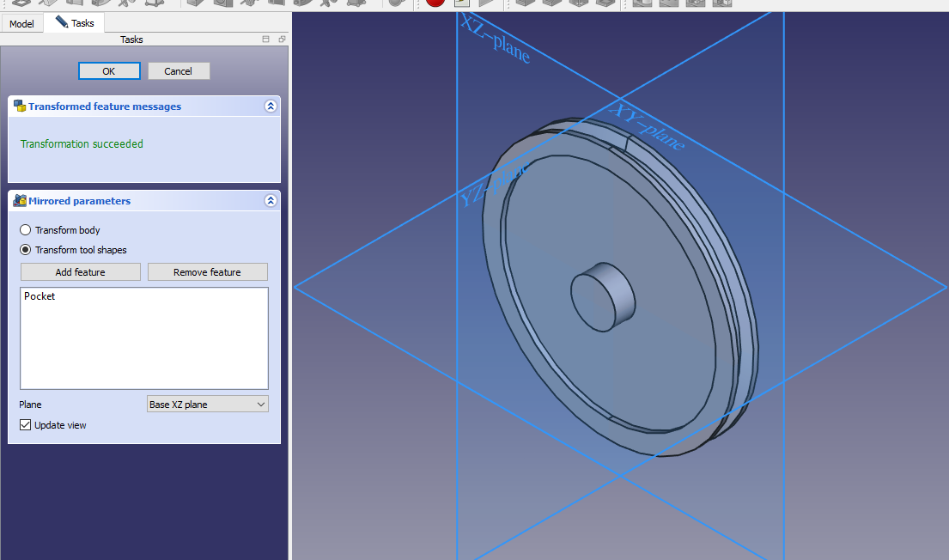
Task: Click the red Record macro button
Action: pos(435,3)
